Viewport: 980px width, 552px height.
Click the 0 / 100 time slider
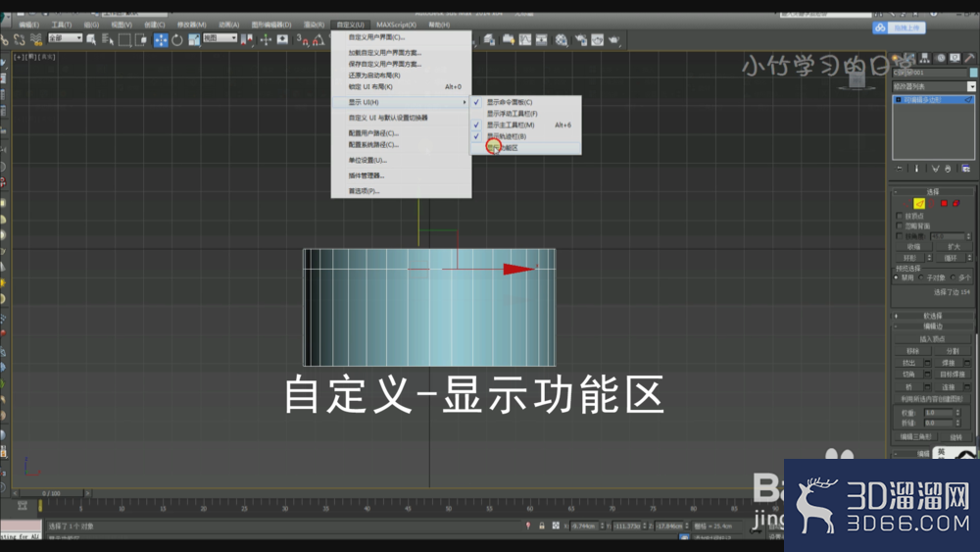51,493
